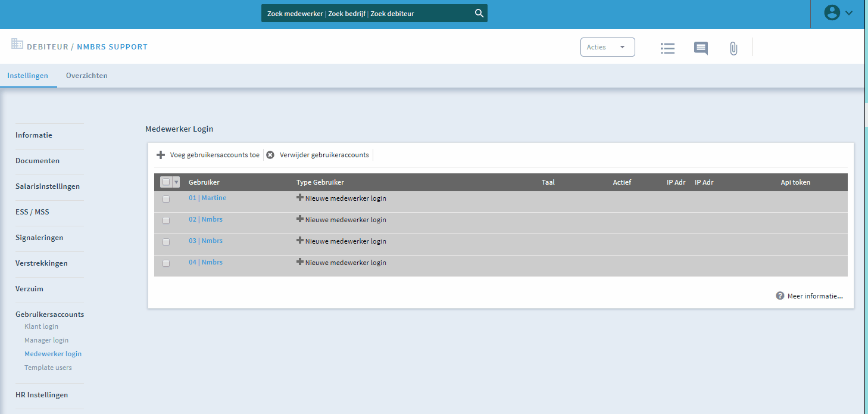Click the search magnifier icon
The width and height of the screenshot is (868, 414).
pos(479,13)
